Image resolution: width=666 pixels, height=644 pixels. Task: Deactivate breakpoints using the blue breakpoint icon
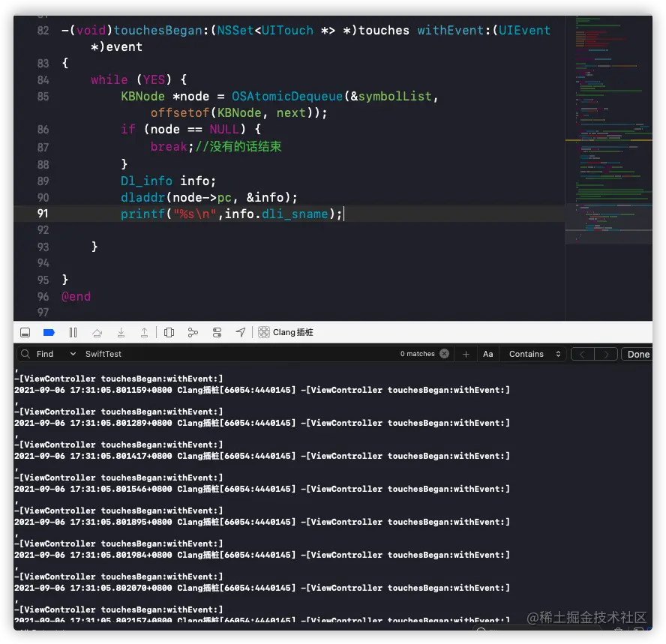[x=49, y=332]
